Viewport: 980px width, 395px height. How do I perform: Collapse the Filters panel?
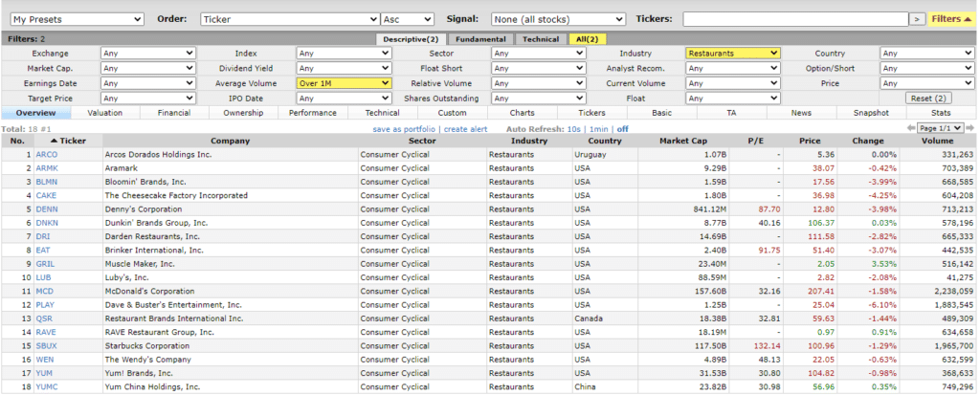[950, 19]
